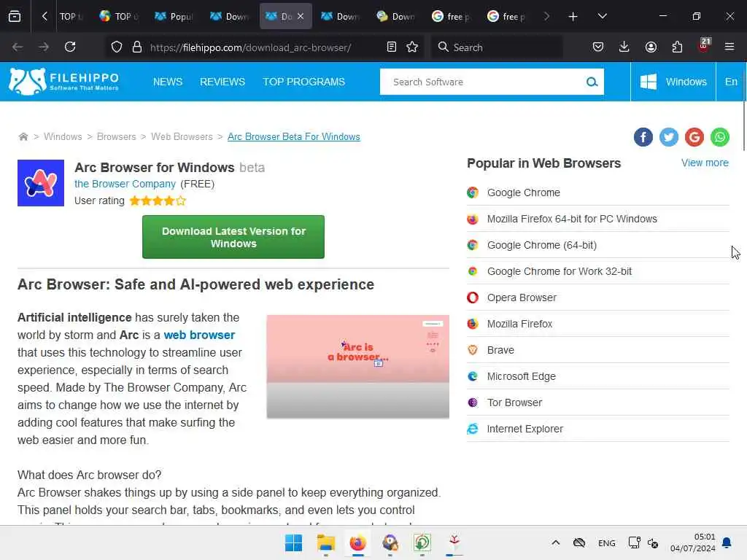The height and width of the screenshot is (560, 747).
Task: Open the En language selector
Action: (x=731, y=82)
